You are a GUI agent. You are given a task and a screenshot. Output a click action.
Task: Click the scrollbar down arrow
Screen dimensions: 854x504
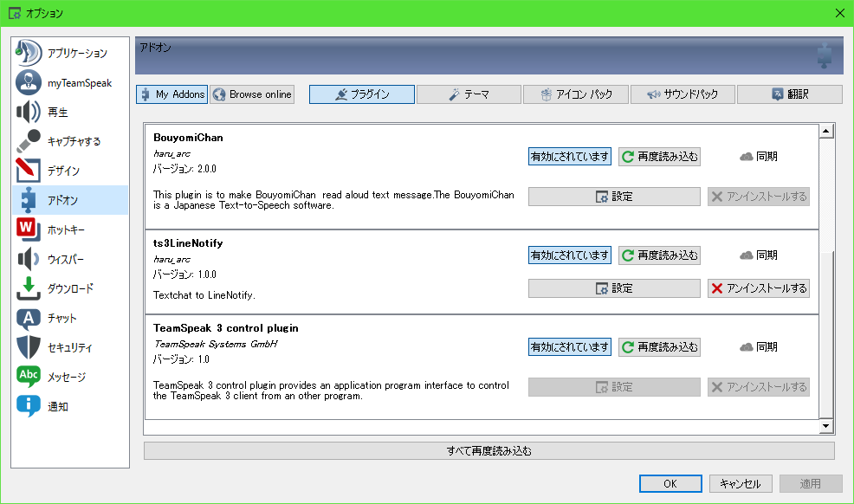point(826,426)
